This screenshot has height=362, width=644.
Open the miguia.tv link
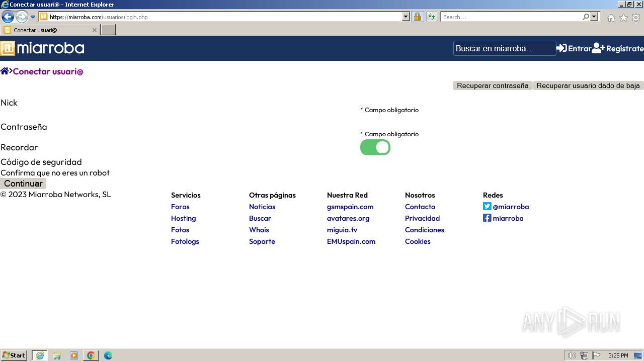(342, 230)
